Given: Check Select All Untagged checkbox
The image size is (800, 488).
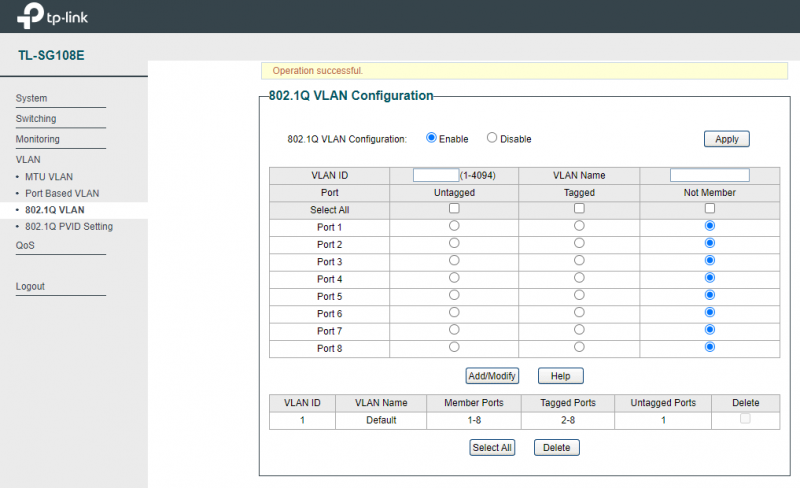Looking at the screenshot, I should click(454, 208).
